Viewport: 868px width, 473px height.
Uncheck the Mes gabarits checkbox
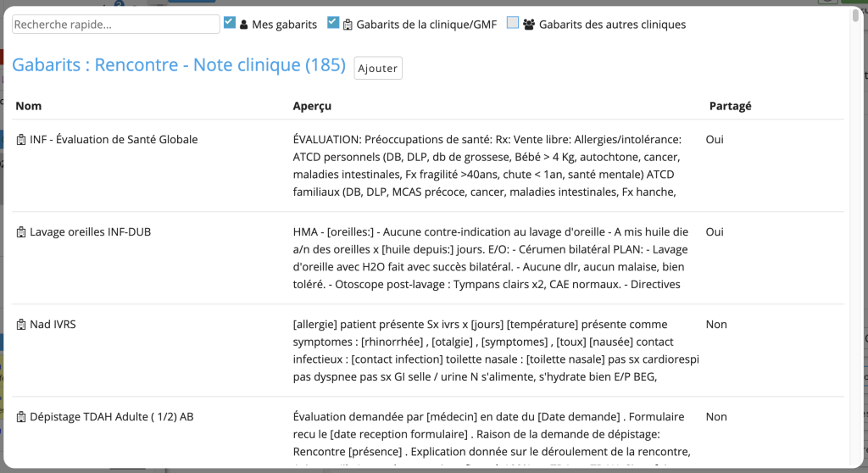[230, 23]
